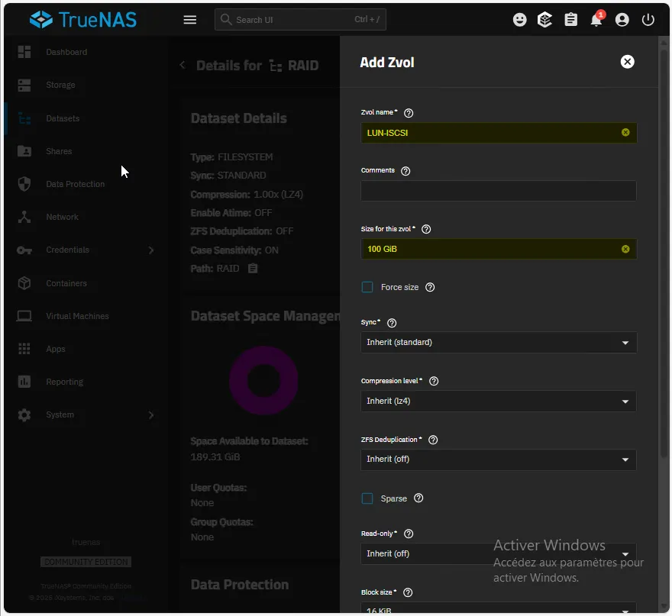This screenshot has height=616, width=672.
Task: Enable the Sparse checkbox
Action: click(x=367, y=498)
